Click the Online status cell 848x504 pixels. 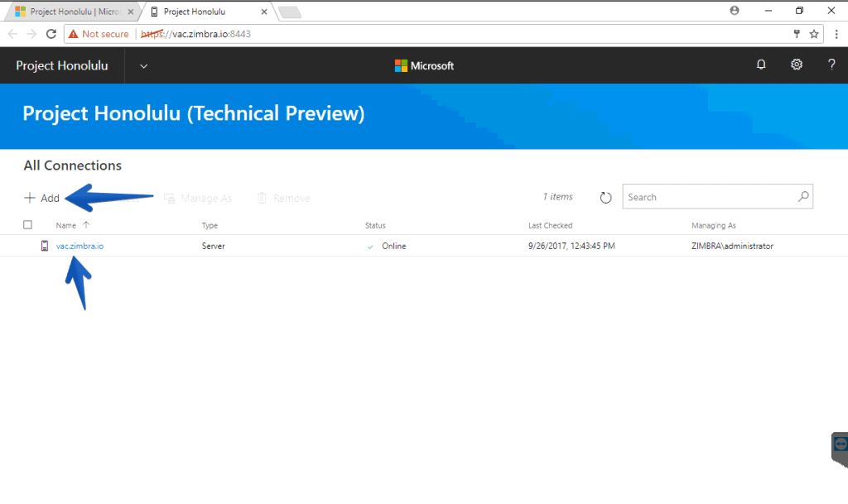pyautogui.click(x=393, y=246)
